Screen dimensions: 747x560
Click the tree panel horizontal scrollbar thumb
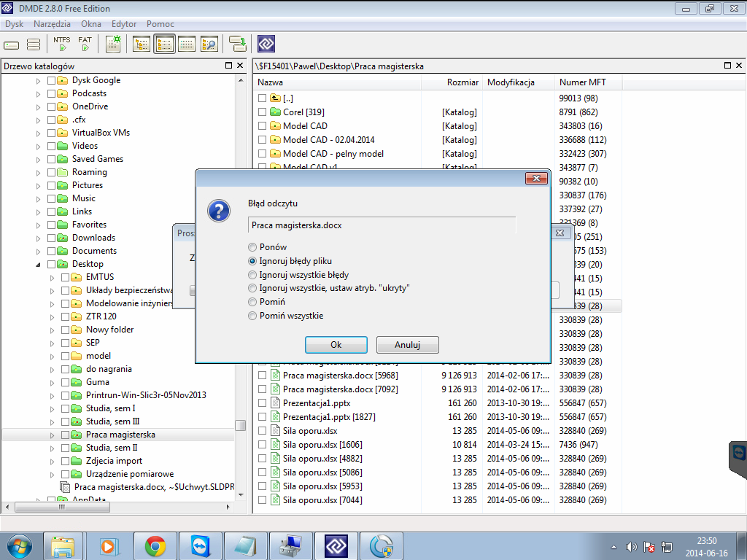pos(62,507)
